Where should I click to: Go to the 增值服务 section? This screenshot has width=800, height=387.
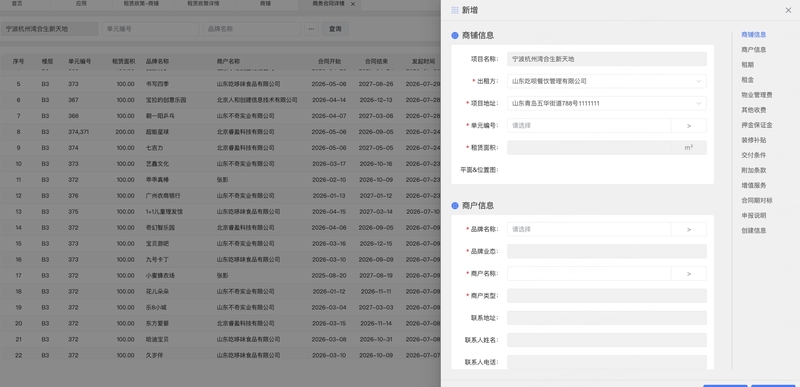pos(754,185)
